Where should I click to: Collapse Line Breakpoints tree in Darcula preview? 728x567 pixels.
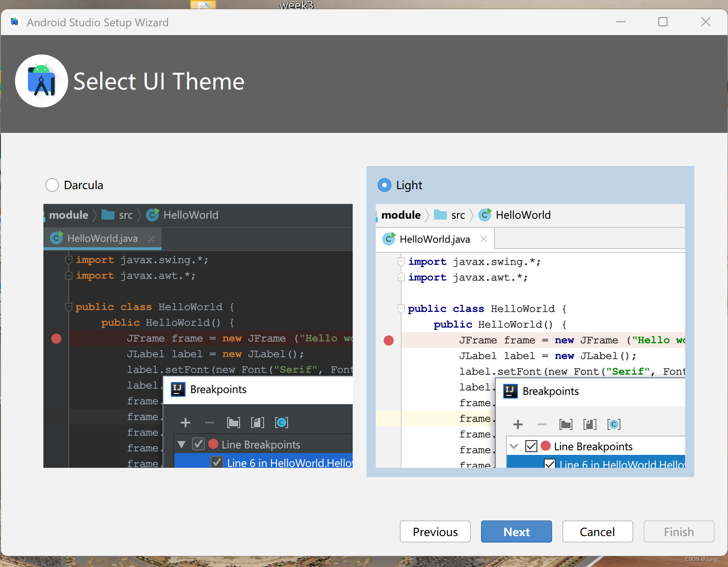coord(181,445)
